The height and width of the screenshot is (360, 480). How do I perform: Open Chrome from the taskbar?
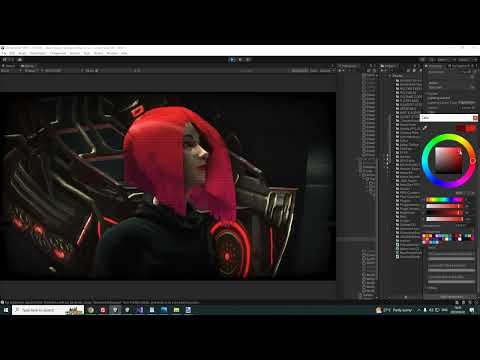(x=91, y=310)
